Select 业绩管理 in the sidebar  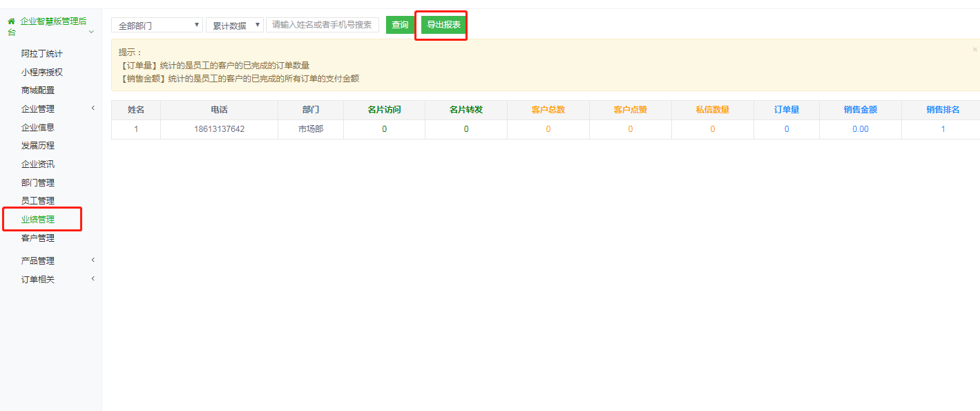[x=38, y=220]
